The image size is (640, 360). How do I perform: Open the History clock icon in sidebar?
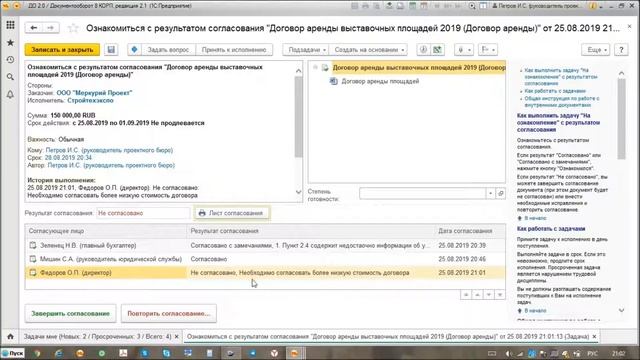point(10,60)
